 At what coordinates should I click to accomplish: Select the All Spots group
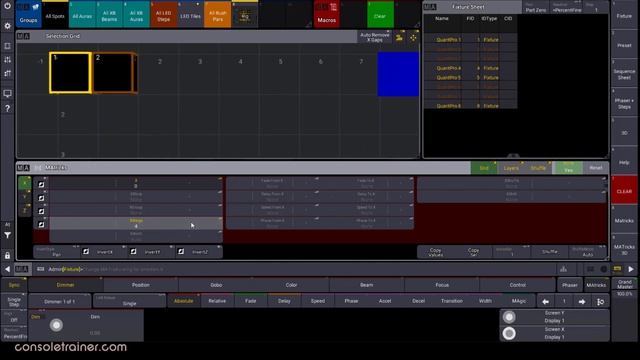click(55, 14)
